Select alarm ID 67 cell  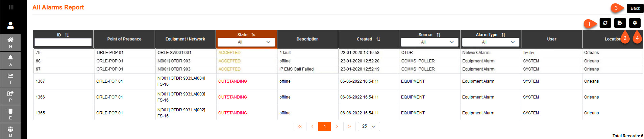coord(64,69)
